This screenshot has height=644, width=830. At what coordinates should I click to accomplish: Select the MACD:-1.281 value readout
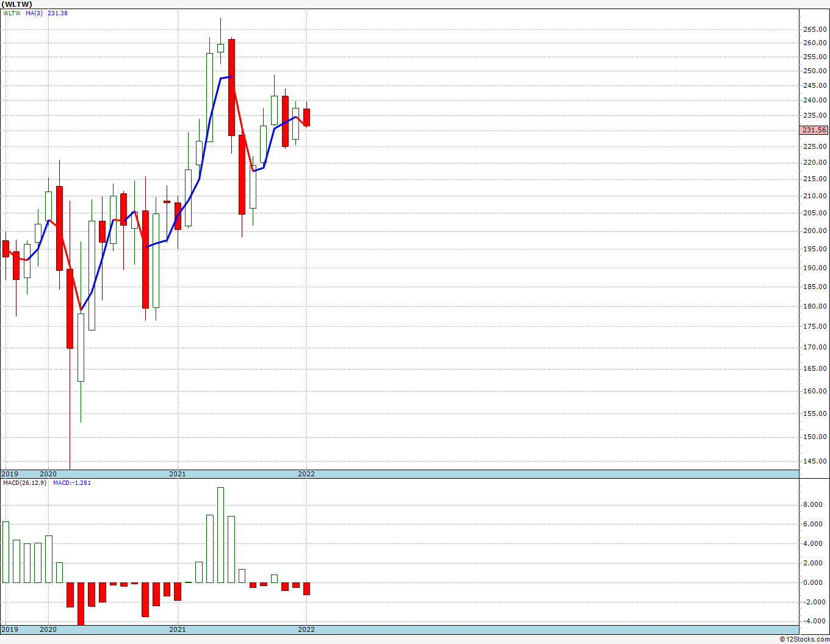[72, 483]
